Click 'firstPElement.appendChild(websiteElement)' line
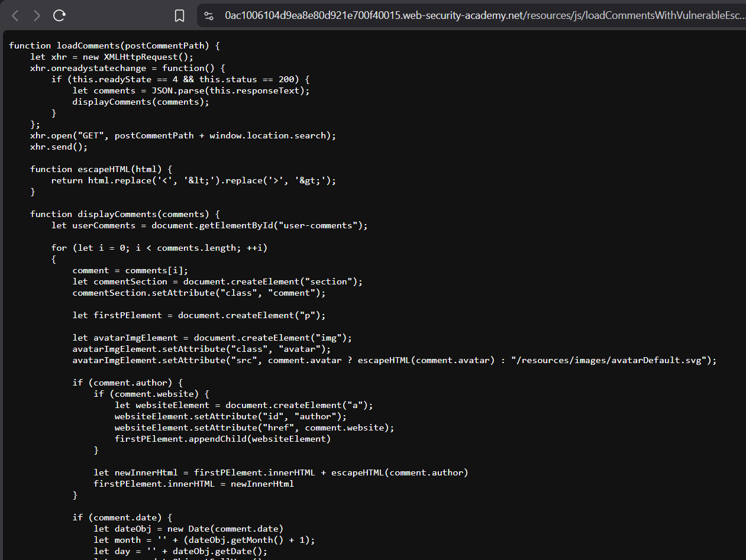Image resolution: width=746 pixels, height=560 pixels. point(222,439)
